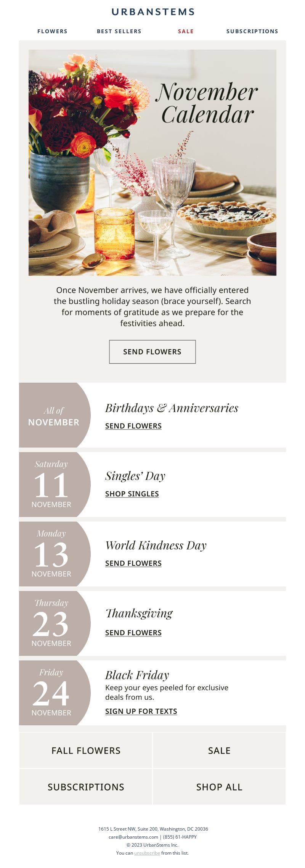Image resolution: width=305 pixels, height=868 pixels.
Task: Open the Fall Flowers tile
Action: tap(86, 750)
